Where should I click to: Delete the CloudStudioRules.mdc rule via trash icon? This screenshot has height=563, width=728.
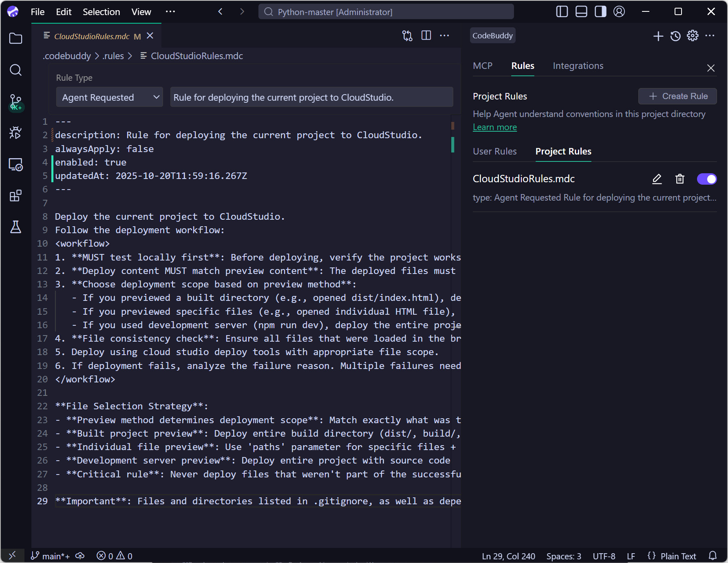pos(679,179)
